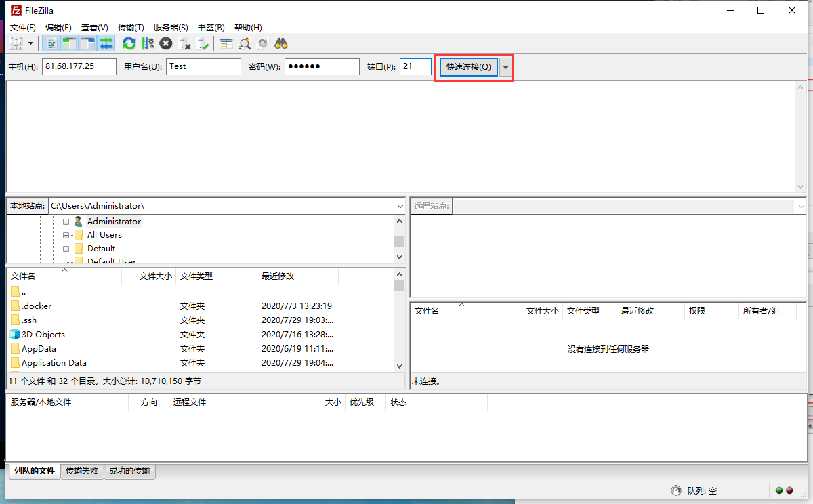Click the All Users folder icon in tree

(x=79, y=235)
